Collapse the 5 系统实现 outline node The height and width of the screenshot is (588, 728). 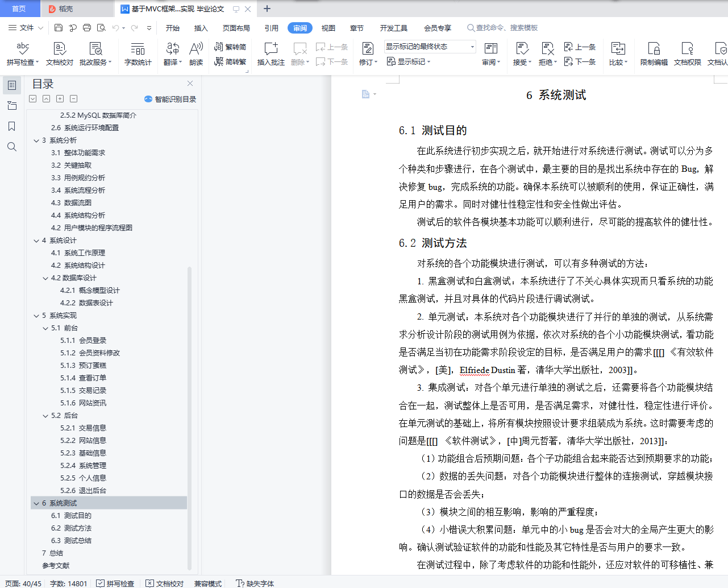pos(36,316)
